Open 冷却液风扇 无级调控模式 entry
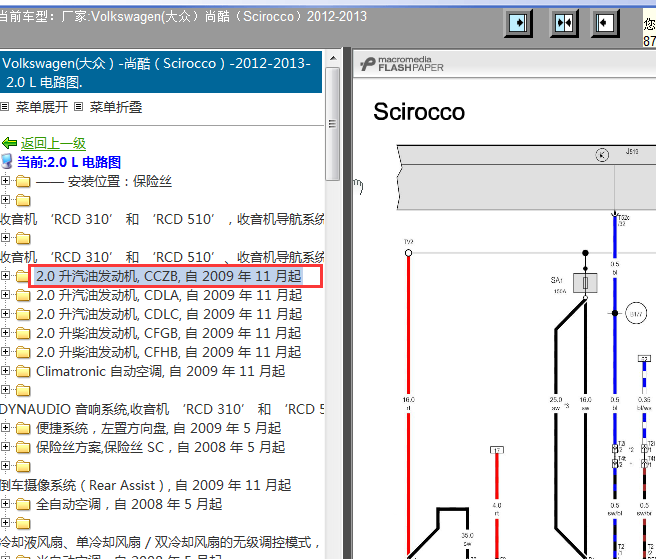The width and height of the screenshot is (656, 559). coord(161,542)
